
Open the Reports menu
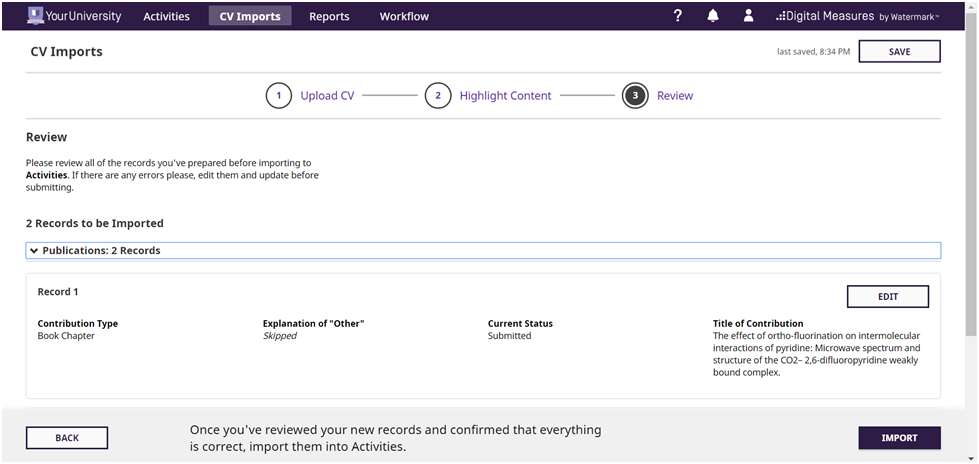point(329,17)
